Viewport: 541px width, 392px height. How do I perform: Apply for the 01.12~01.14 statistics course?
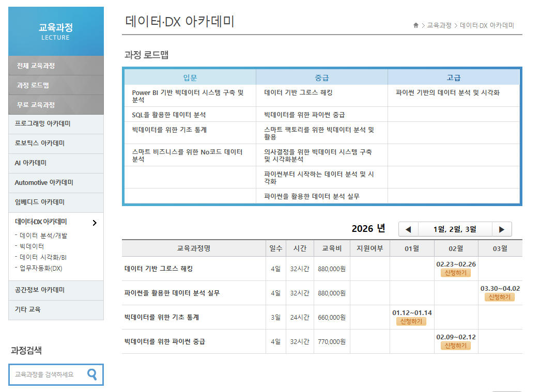[411, 321]
